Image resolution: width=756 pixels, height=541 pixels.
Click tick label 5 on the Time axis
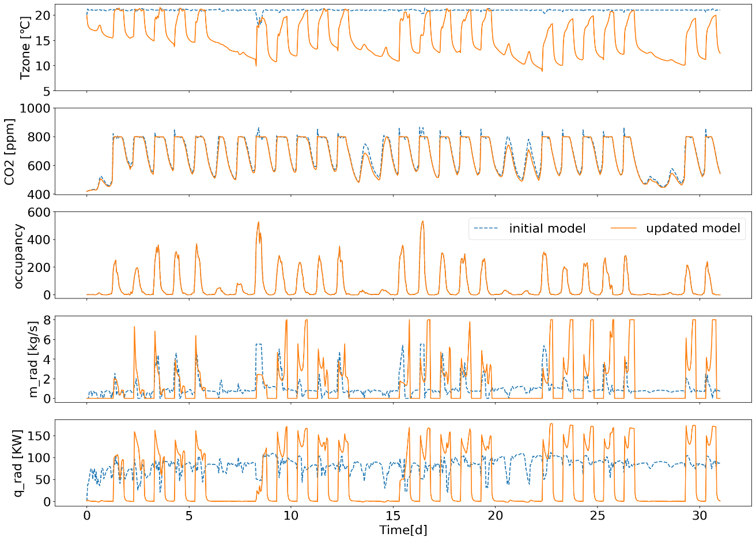coord(189,516)
